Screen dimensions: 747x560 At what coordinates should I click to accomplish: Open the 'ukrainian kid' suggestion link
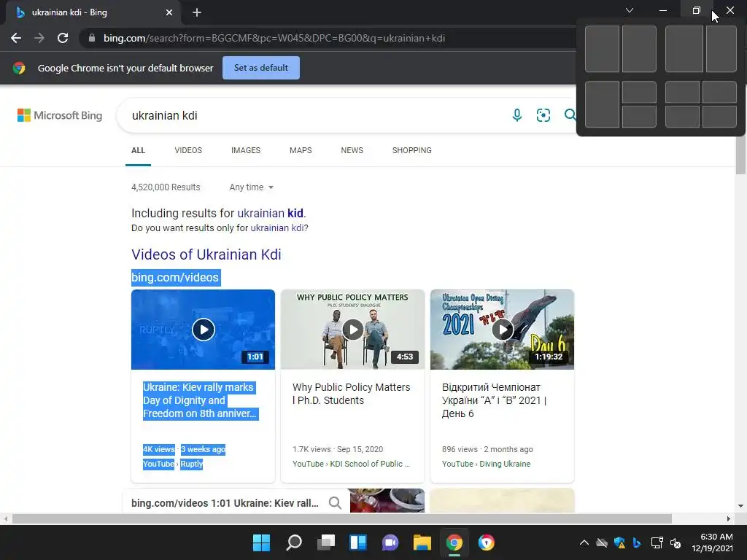(270, 213)
